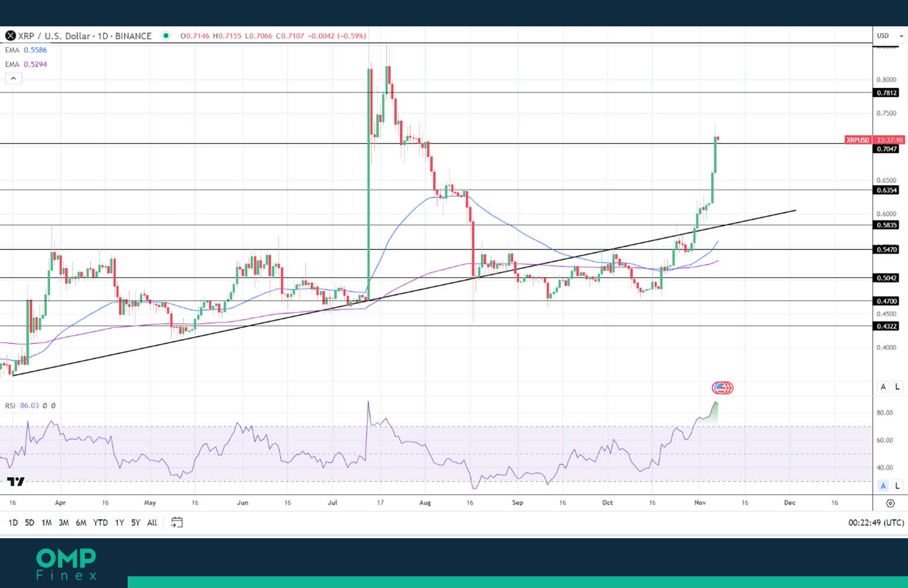Collapse the indicator legend chevron

click(x=13, y=78)
